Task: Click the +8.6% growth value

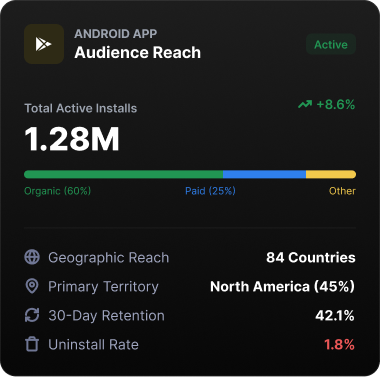Action: 336,105
